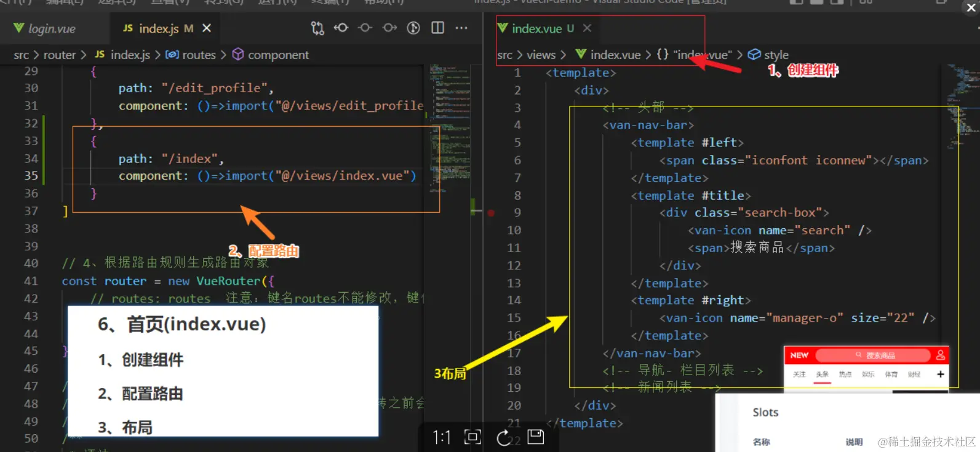
Task: Click the plus icon in preview channel bar
Action: (940, 374)
